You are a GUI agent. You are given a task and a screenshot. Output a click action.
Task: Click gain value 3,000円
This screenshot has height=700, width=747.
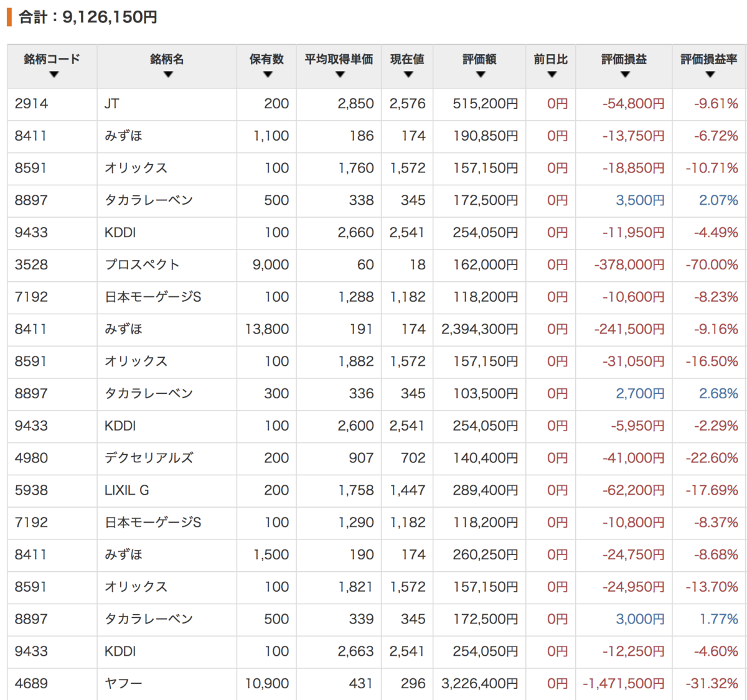pos(641,620)
